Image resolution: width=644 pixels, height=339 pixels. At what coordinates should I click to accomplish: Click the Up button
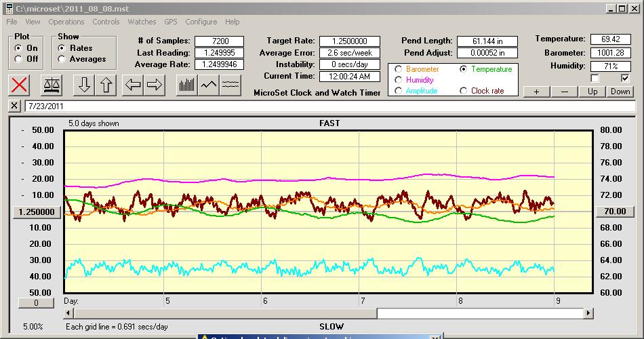point(592,92)
